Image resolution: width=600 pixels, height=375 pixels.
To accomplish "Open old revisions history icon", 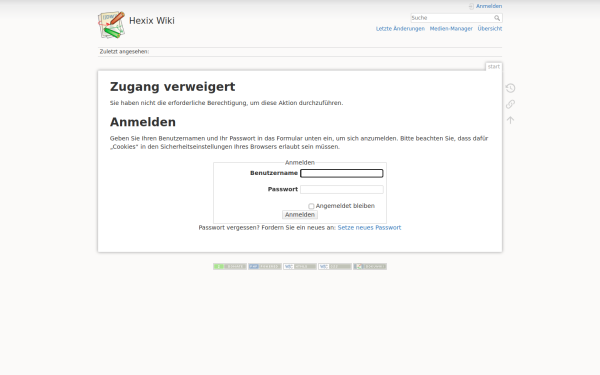I will coord(510,88).
